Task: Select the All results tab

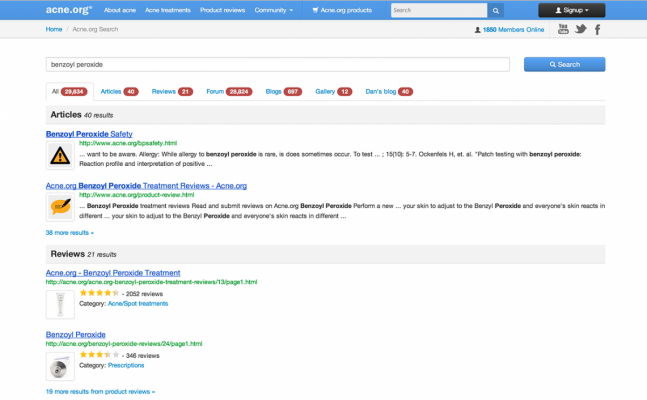Action: (x=70, y=92)
